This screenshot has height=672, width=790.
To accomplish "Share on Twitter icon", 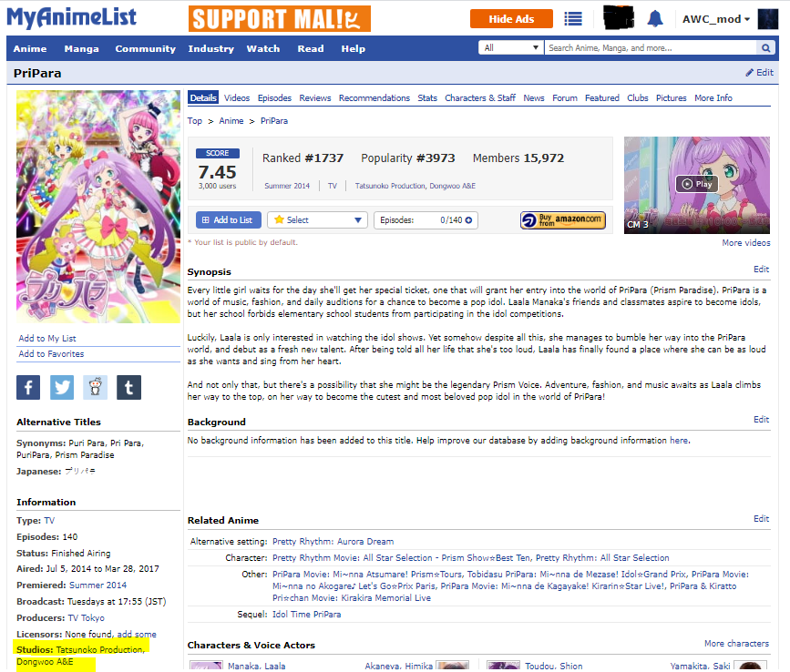I will pos(62,388).
